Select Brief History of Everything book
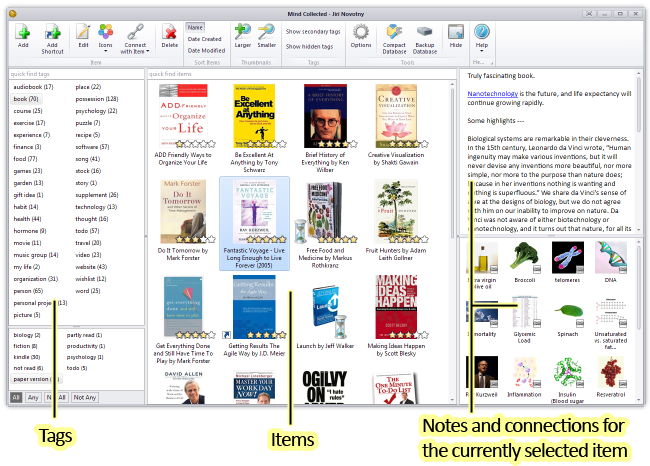650x466 pixels. tap(325, 116)
